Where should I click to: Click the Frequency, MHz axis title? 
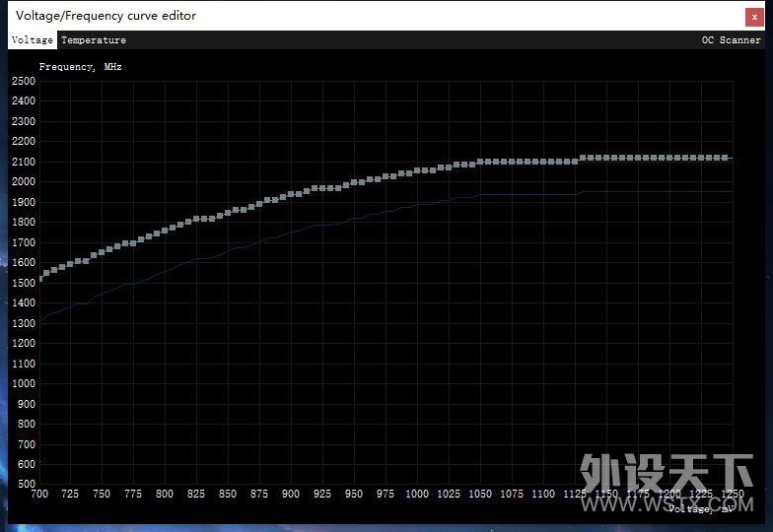(x=81, y=67)
